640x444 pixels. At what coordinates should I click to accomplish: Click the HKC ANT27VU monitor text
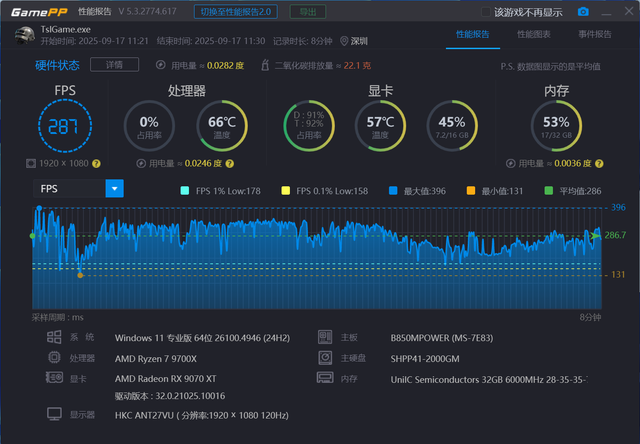[x=202, y=415]
